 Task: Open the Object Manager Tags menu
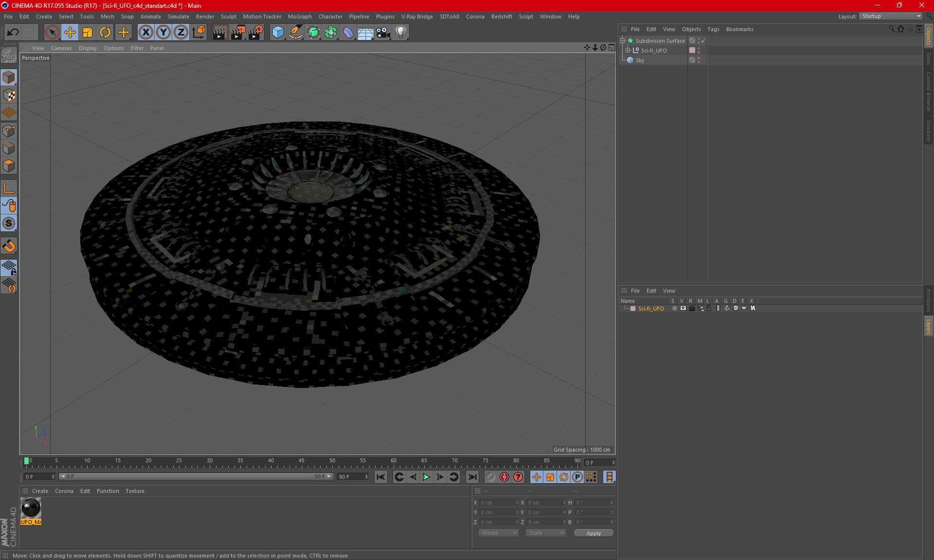[x=713, y=29]
